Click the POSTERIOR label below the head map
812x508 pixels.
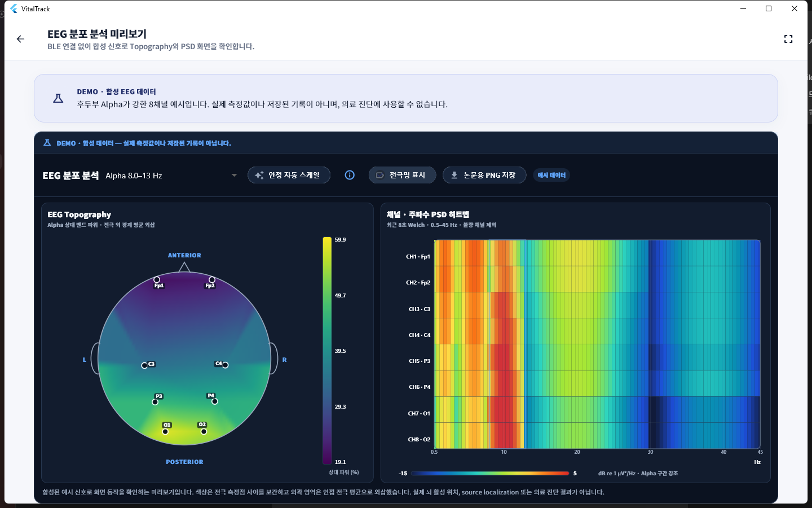184,462
